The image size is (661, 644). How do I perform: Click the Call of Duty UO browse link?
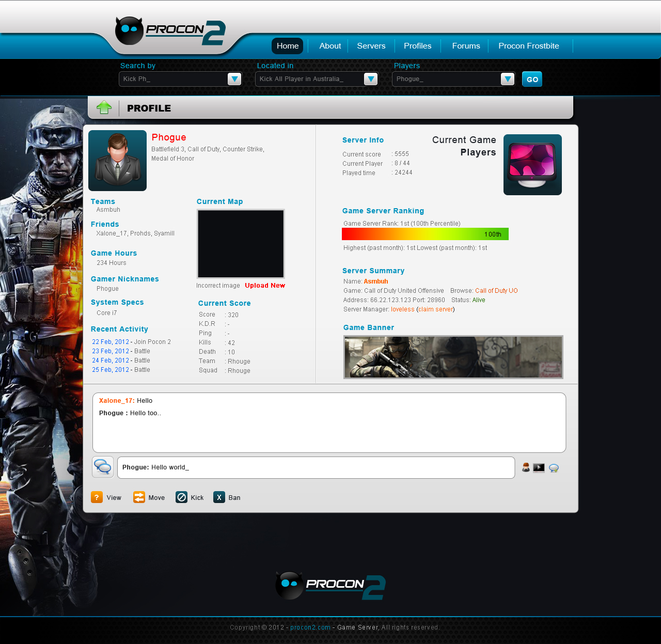click(496, 291)
